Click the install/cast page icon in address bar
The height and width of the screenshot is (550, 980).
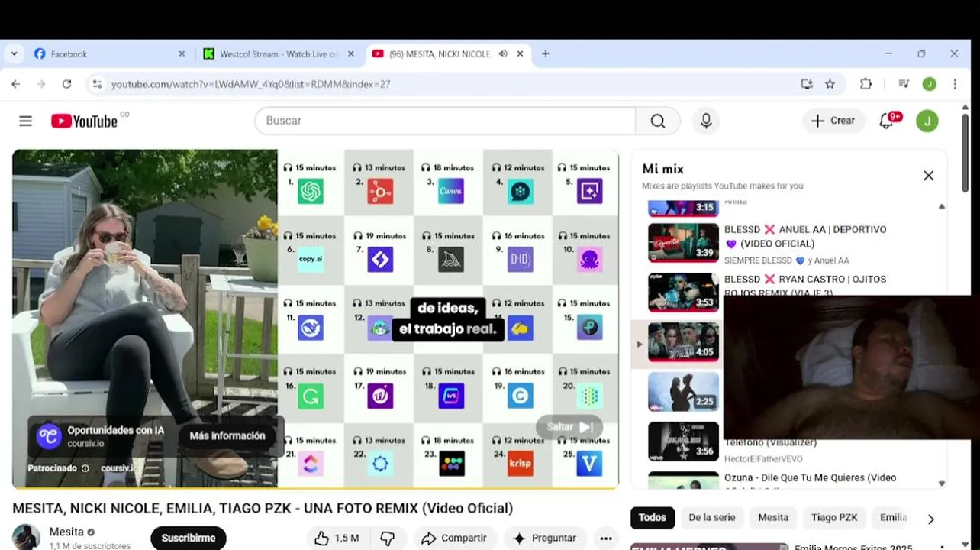tap(807, 84)
